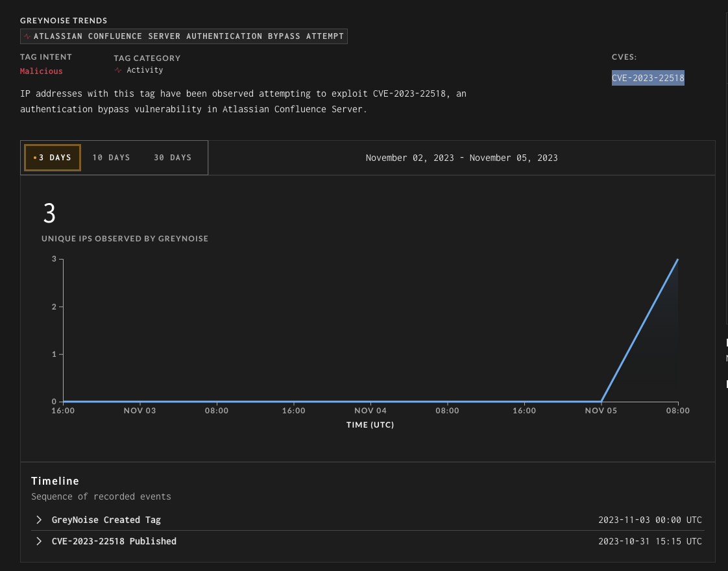The height and width of the screenshot is (571, 728).
Task: Click the 2023-11-03 00:00 UTC timestamp
Action: [x=650, y=520]
